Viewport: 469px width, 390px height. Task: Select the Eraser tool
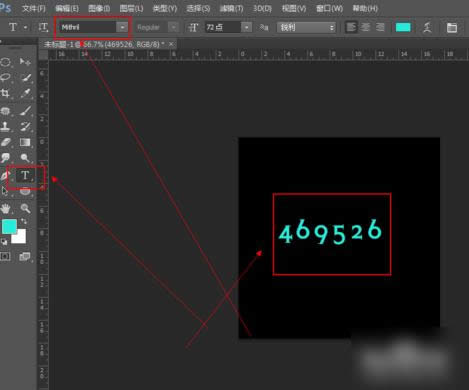point(6,143)
